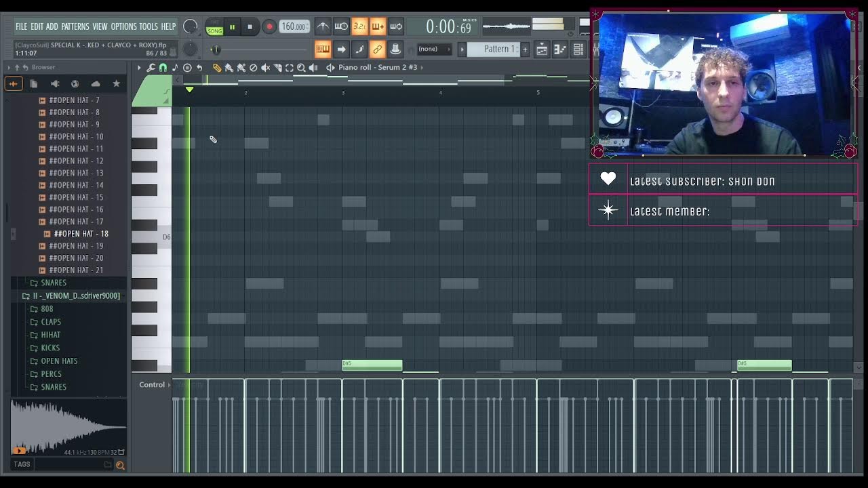Open the playlist view icon
This screenshot has width=868, height=488.
pos(542,49)
